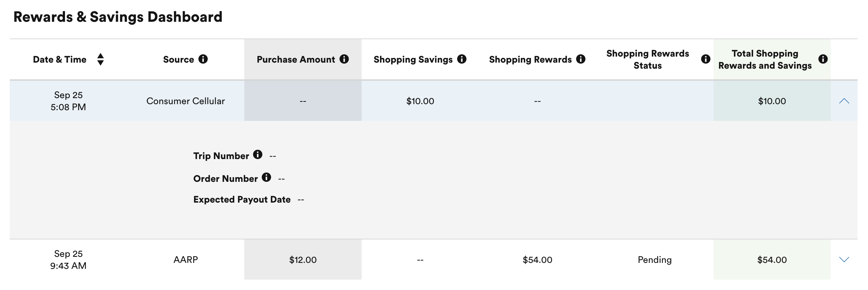Select the AARP source cell
The height and width of the screenshot is (290, 868).
click(186, 259)
